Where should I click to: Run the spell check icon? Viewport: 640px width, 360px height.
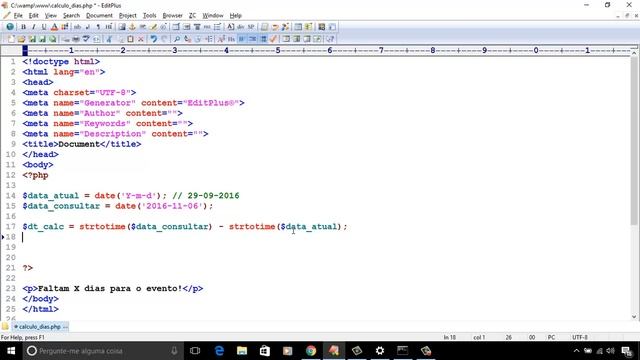(x=86, y=39)
